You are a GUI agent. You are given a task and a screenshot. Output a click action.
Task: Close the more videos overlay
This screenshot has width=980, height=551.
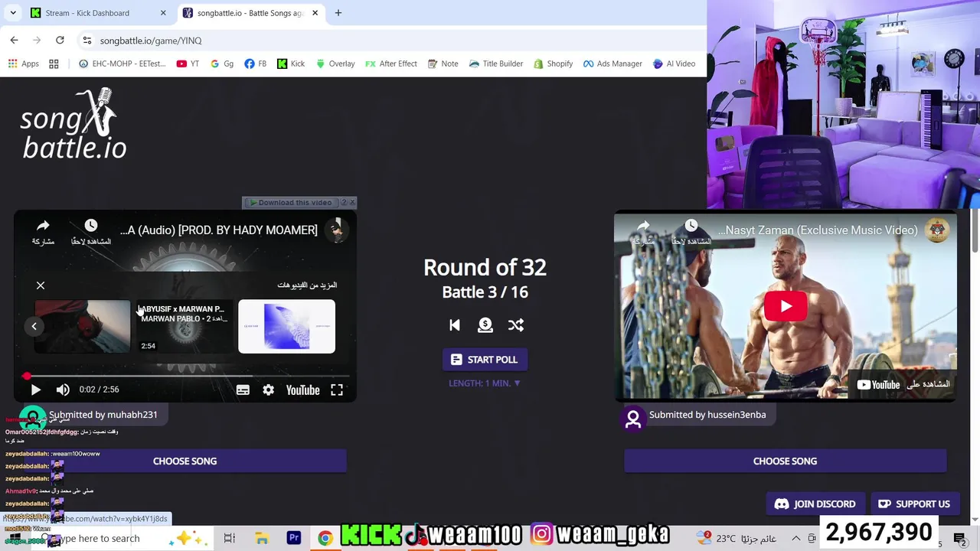41,285
